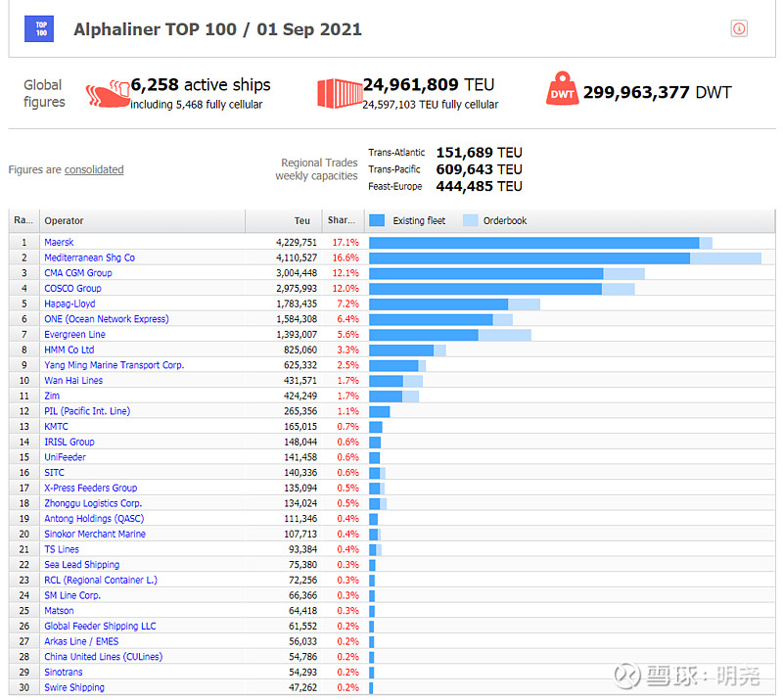Sort by the Operator column header
Screen dimensions: 783x700
tap(142, 220)
